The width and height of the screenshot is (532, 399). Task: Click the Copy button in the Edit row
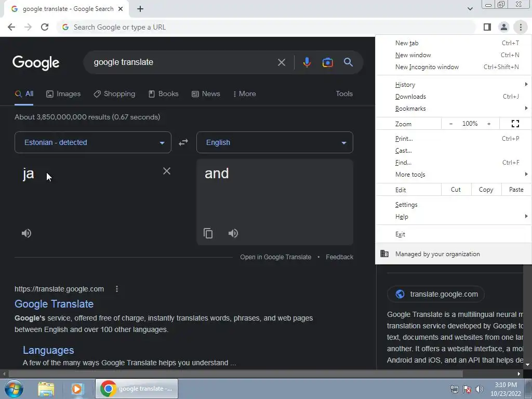[486, 190]
